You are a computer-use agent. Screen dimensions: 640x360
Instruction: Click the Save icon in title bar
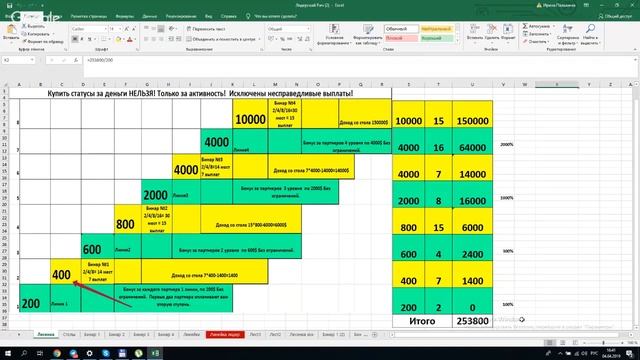point(9,5)
